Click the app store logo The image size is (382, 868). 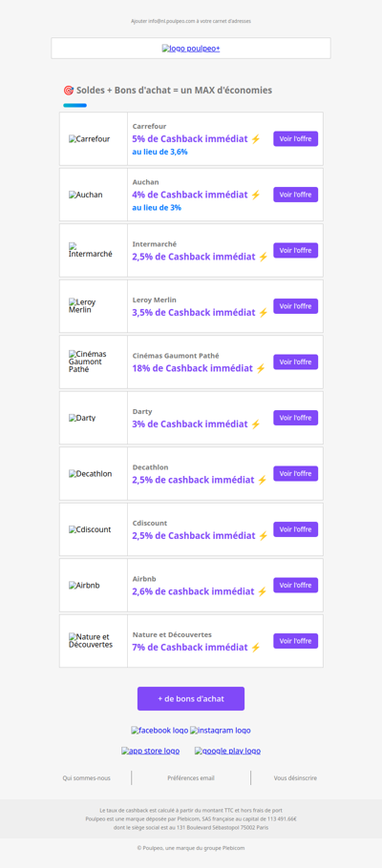click(150, 751)
